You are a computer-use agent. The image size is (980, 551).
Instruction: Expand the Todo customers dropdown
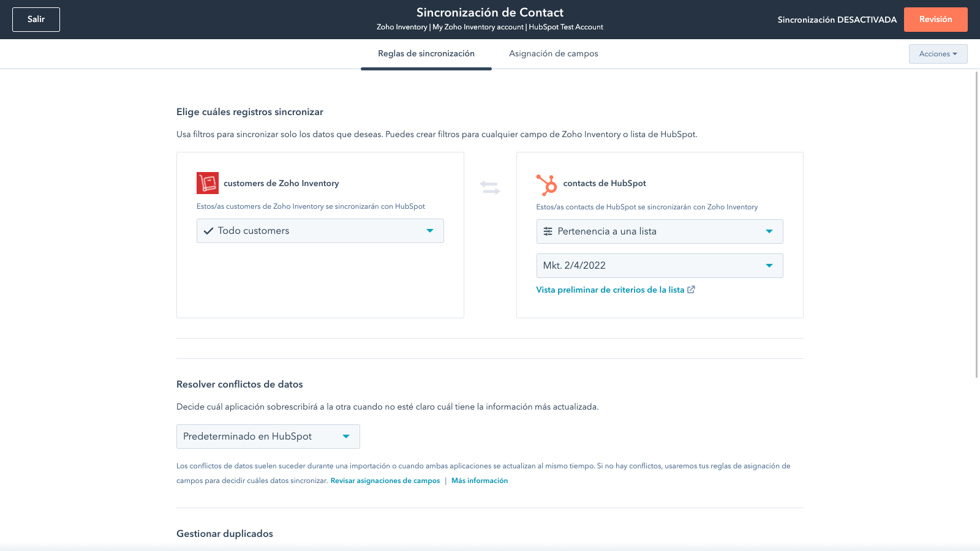pos(429,231)
